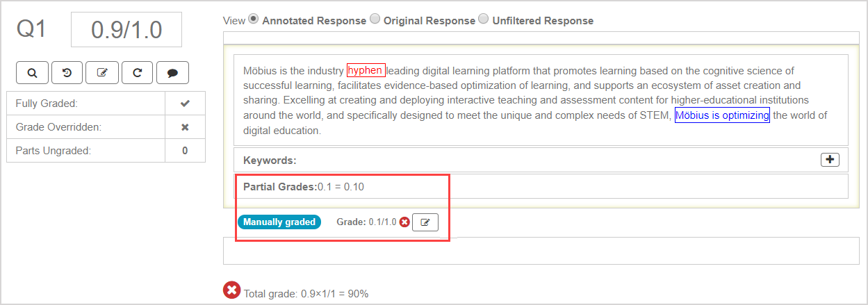
Task: Click the Fully Graded checkmark
Action: [185, 104]
